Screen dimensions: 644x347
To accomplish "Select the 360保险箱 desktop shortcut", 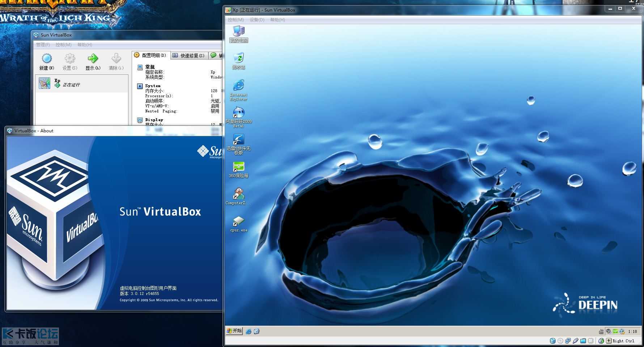I will [239, 170].
